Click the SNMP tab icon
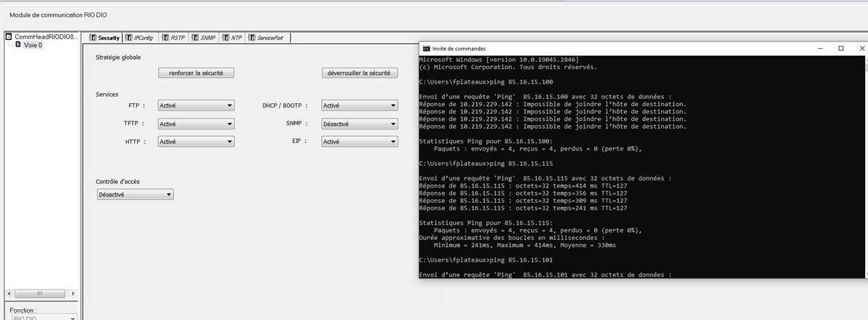The height and width of the screenshot is (320, 868). click(x=195, y=38)
